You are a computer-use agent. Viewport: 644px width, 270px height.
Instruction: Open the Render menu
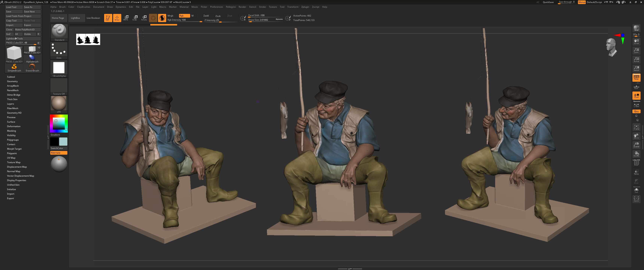click(242, 7)
